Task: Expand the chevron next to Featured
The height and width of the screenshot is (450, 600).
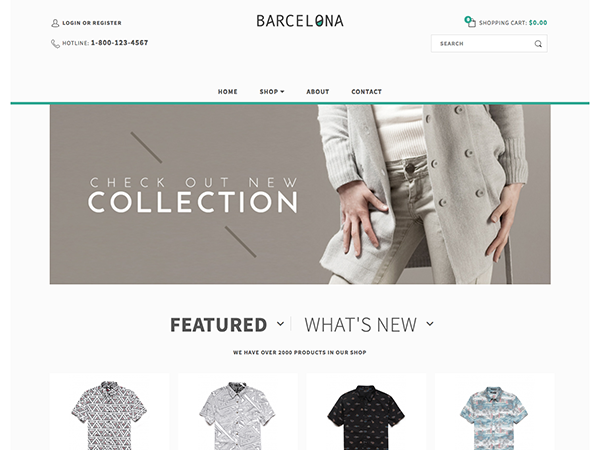Action: (x=280, y=324)
